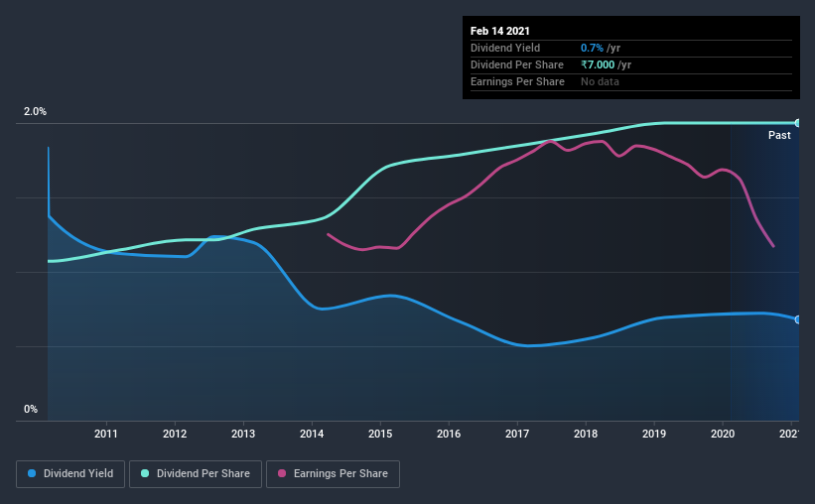Click the 2.0% y-axis label
815x504 pixels.
[x=36, y=112]
